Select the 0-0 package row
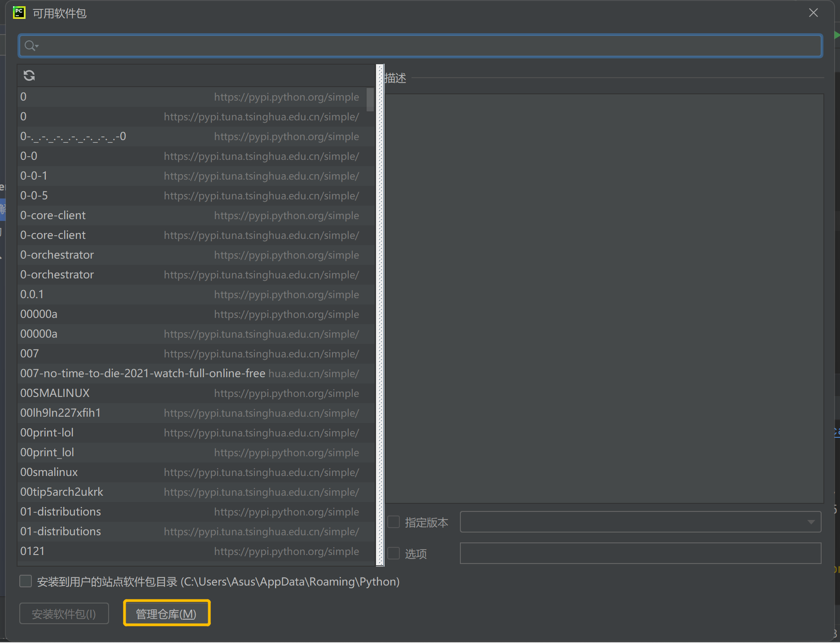This screenshot has height=643, width=840. point(196,156)
